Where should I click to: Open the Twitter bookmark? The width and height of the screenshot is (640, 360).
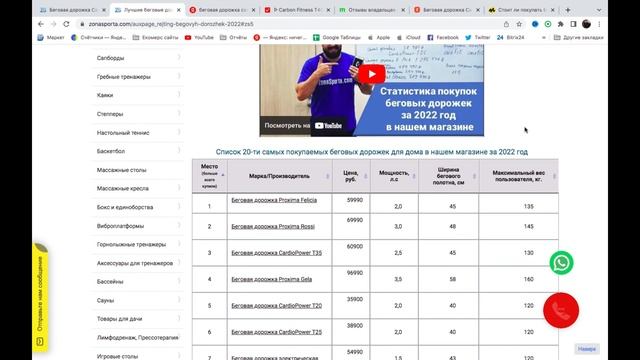478,38
